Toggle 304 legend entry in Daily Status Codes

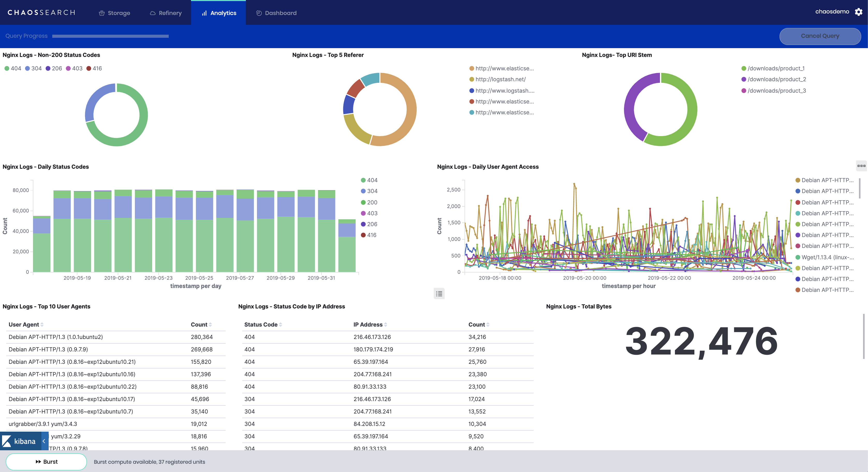[369, 191]
